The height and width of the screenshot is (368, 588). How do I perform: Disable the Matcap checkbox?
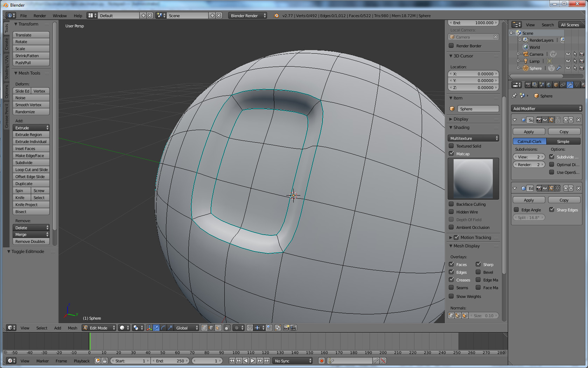click(x=451, y=154)
